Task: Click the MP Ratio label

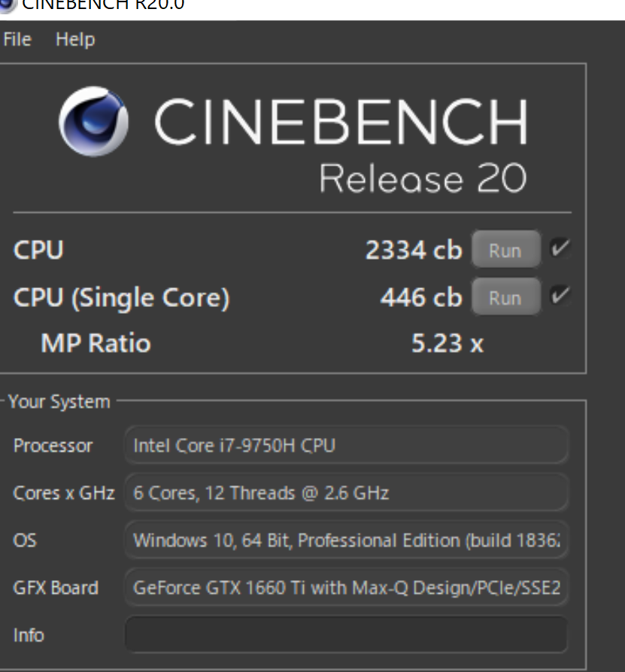Action: [x=96, y=343]
